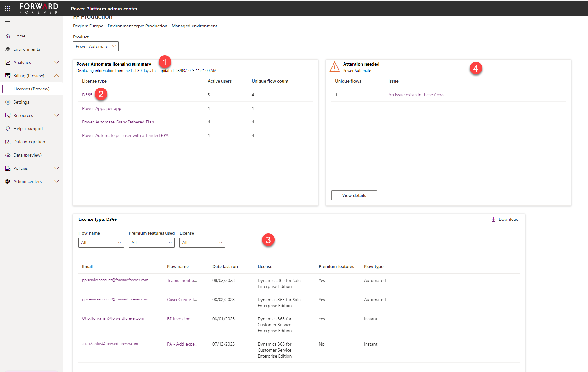Open Help + support headset icon

[x=8, y=129]
